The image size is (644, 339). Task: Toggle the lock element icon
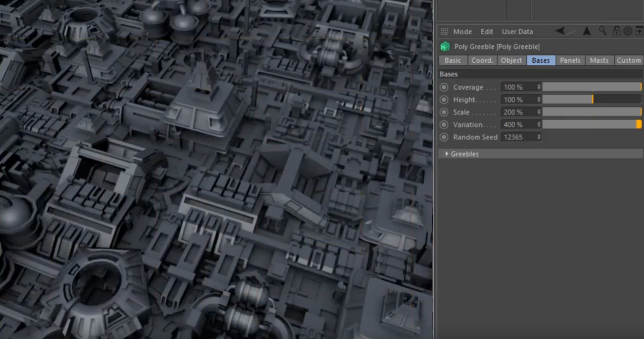(616, 31)
